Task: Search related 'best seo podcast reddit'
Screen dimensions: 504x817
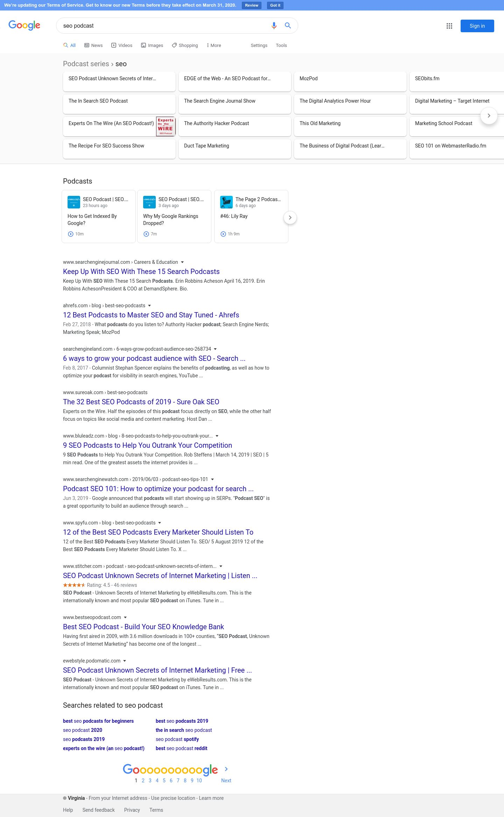Action: pos(181,748)
